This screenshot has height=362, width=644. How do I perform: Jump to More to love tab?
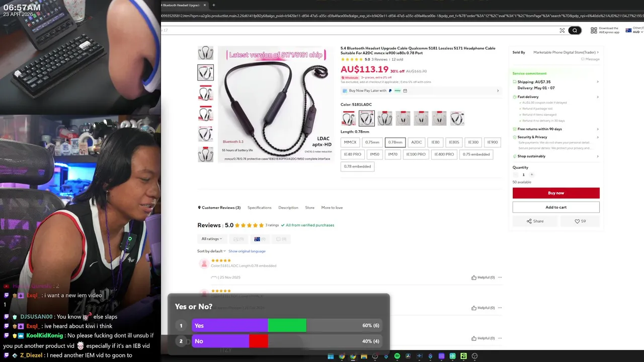[x=332, y=208]
